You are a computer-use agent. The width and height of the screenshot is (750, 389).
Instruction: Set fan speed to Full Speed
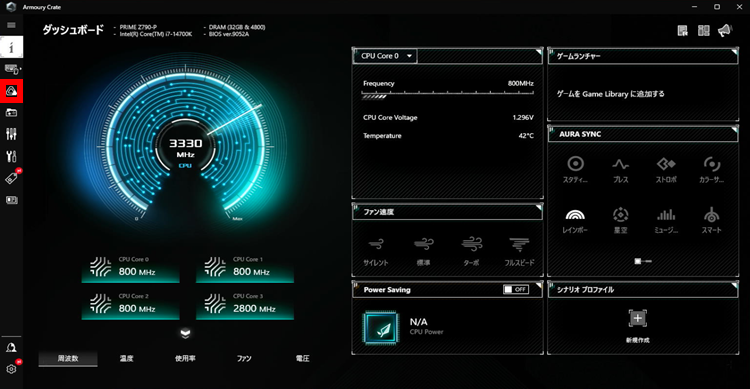519,251
